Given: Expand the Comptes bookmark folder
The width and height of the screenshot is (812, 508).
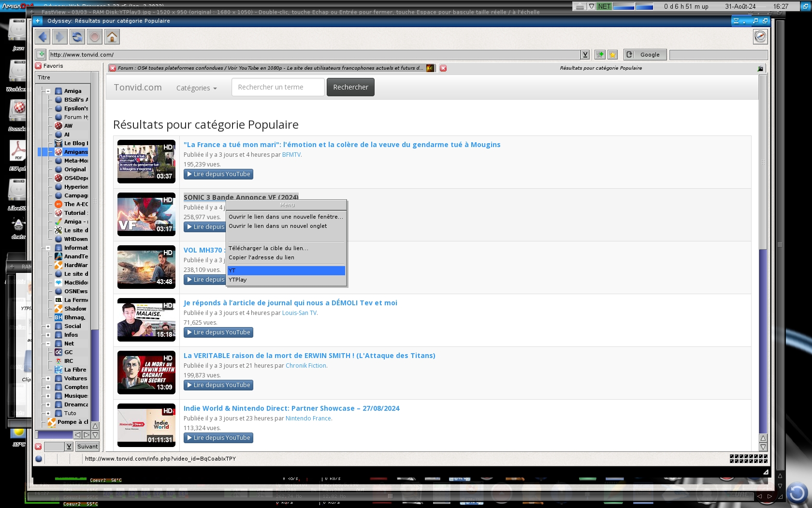Looking at the screenshot, I should click(x=48, y=387).
